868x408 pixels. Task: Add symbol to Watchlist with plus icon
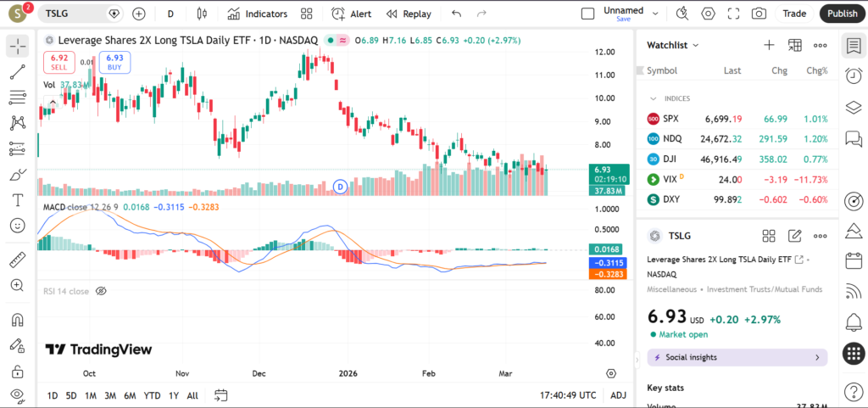pyautogui.click(x=769, y=45)
